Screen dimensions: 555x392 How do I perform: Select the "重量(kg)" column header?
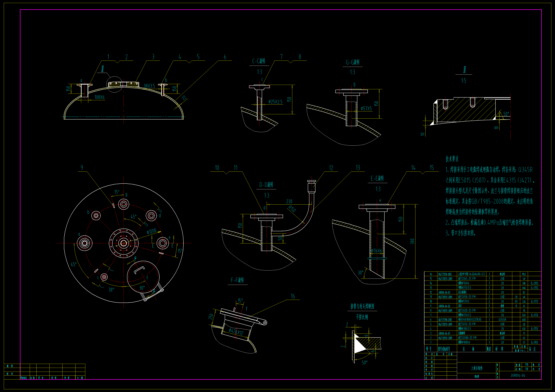pos(520,350)
